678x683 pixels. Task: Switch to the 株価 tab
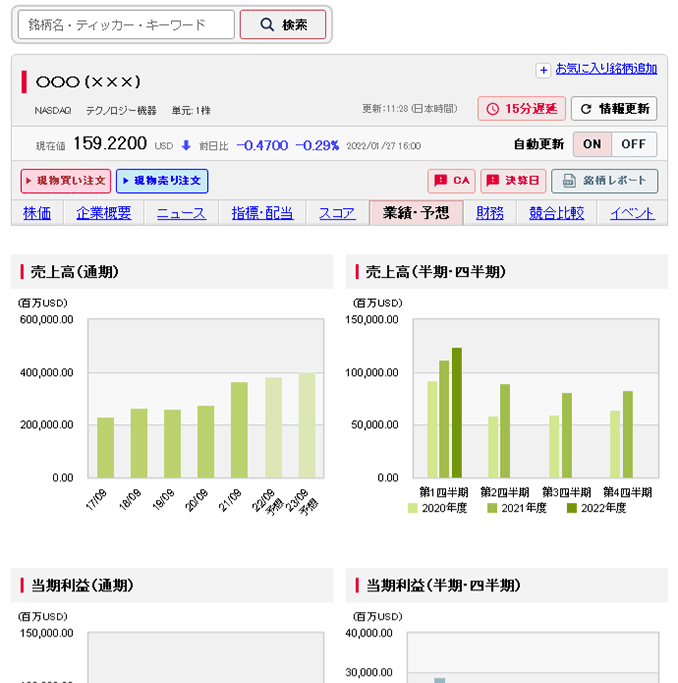(x=37, y=213)
